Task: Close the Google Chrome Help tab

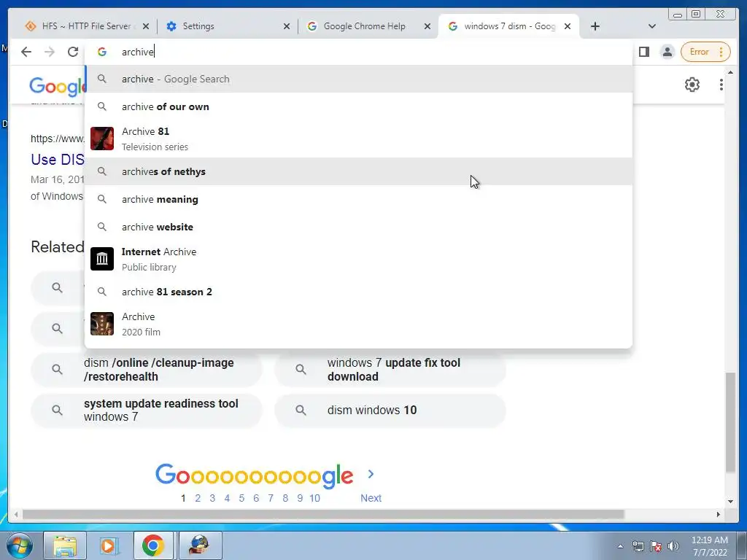Action: [x=427, y=26]
